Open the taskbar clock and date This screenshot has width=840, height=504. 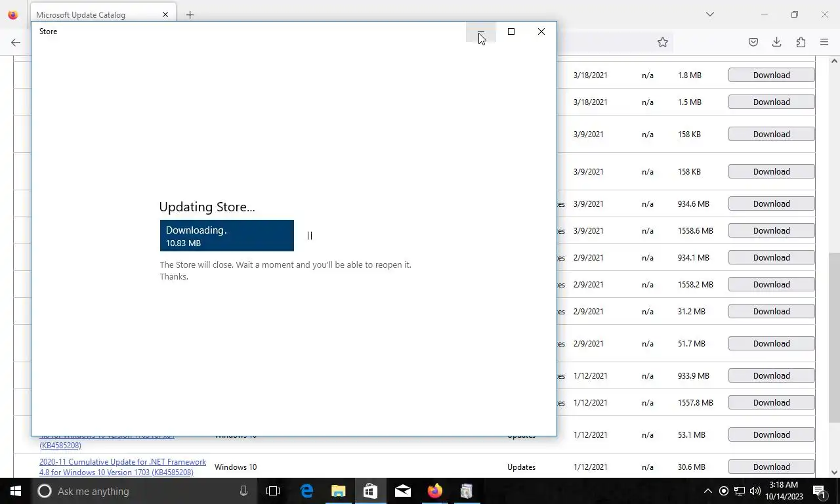pyautogui.click(x=784, y=491)
